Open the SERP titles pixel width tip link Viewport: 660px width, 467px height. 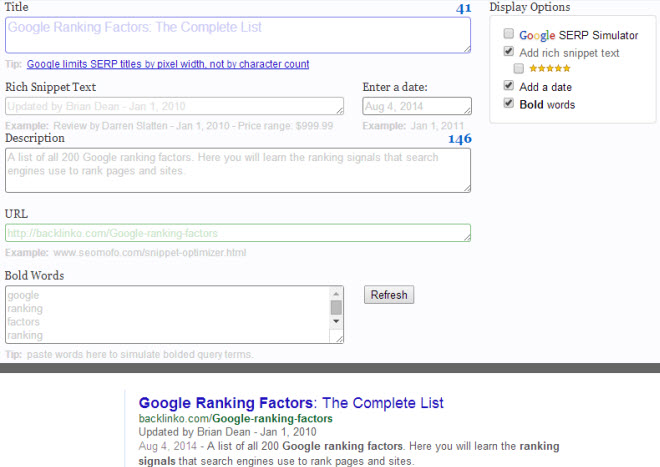click(x=168, y=64)
